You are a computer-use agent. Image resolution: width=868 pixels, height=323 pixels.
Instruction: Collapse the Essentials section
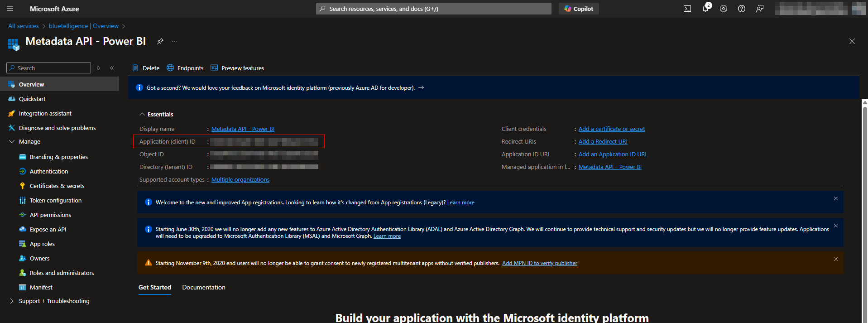[x=142, y=114]
